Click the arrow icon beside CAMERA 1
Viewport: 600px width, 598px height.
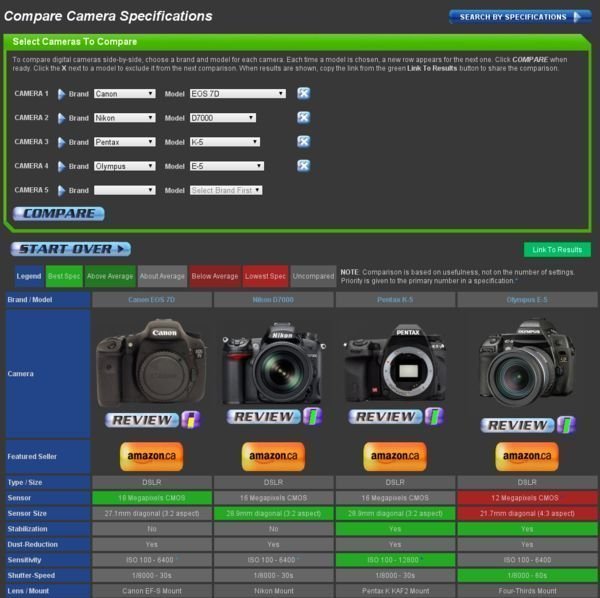(x=61, y=94)
